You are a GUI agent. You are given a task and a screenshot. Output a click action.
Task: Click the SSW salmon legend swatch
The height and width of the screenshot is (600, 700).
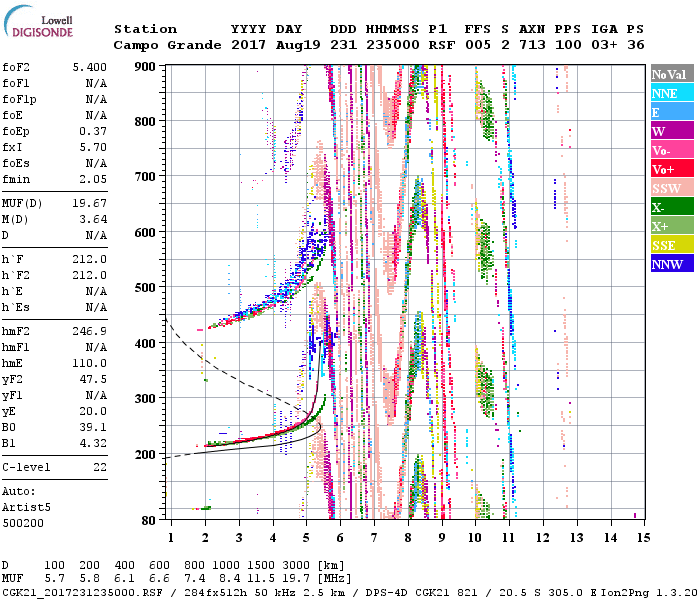[x=672, y=188]
